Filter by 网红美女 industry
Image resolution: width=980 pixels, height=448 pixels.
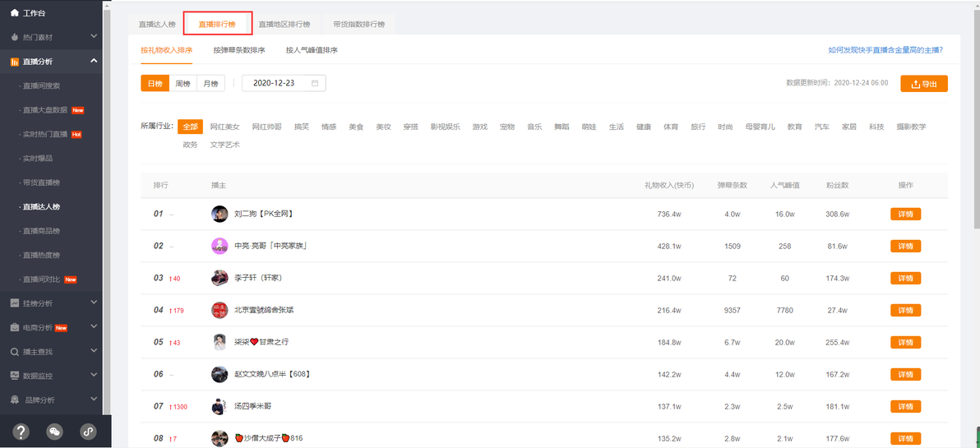(224, 127)
